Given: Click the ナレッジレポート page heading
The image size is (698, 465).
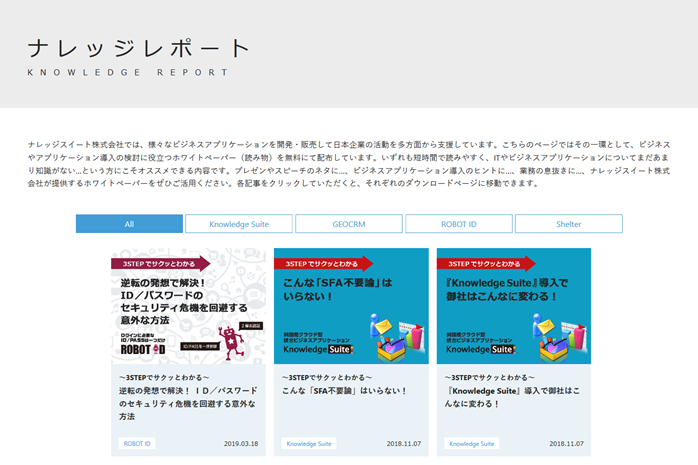Looking at the screenshot, I should click(138, 48).
